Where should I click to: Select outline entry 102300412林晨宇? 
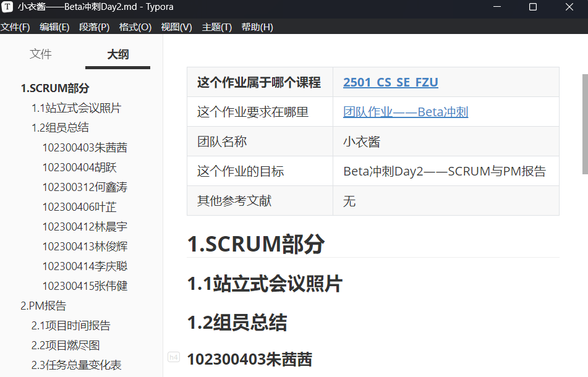(x=85, y=227)
